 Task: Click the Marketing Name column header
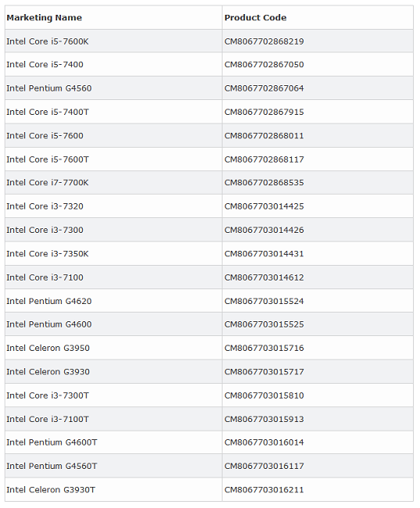click(44, 17)
